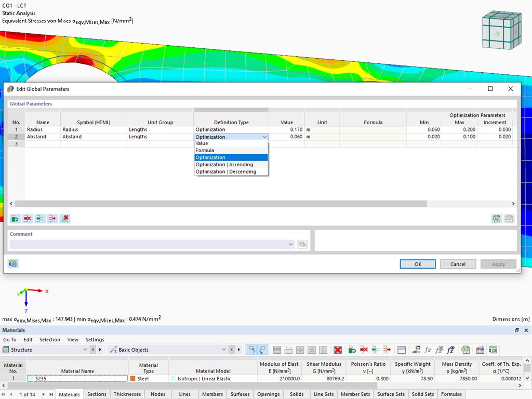Confirm changes with the OK button
The image size is (532, 399).
coord(417,264)
